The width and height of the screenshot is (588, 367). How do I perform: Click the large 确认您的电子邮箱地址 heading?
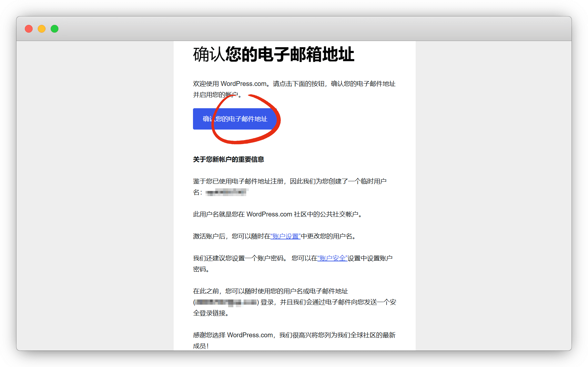tap(273, 54)
